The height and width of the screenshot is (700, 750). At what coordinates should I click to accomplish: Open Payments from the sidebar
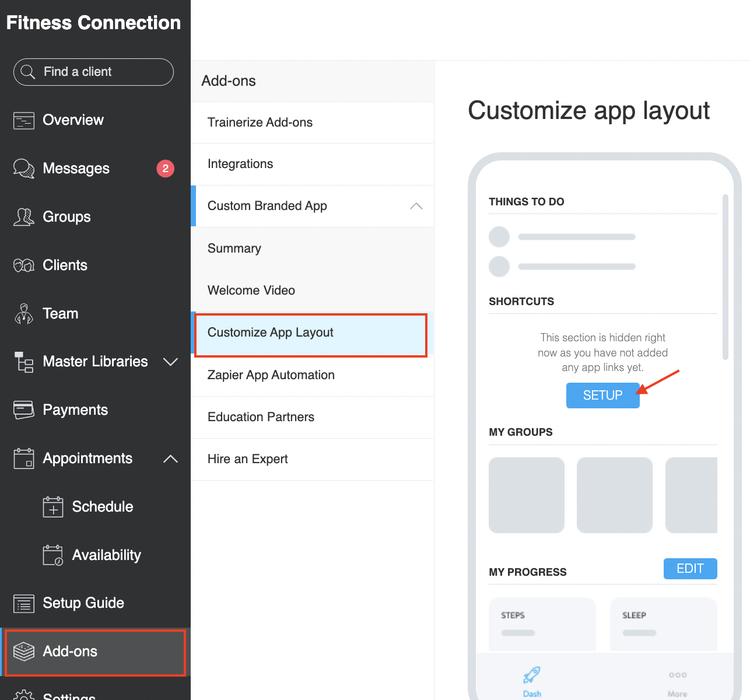click(x=76, y=410)
